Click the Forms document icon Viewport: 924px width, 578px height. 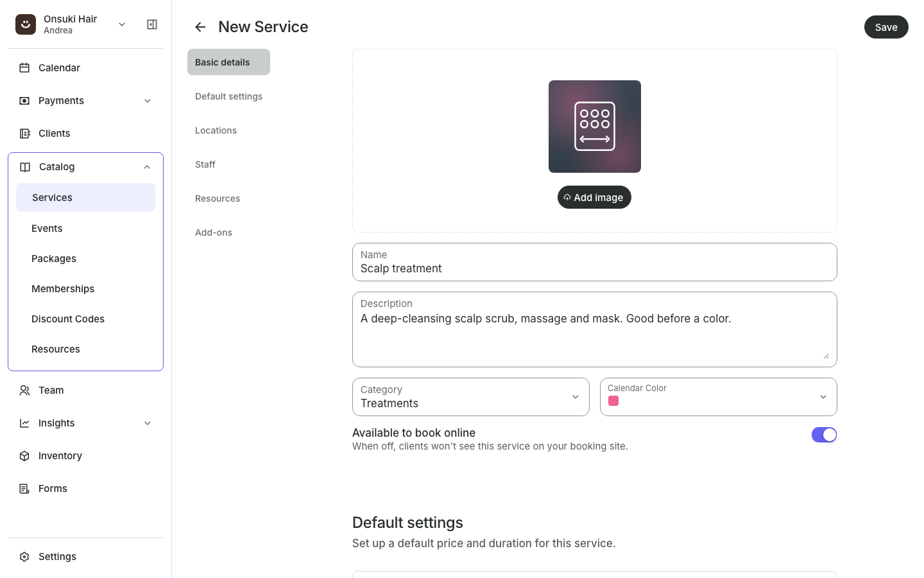coord(24,489)
